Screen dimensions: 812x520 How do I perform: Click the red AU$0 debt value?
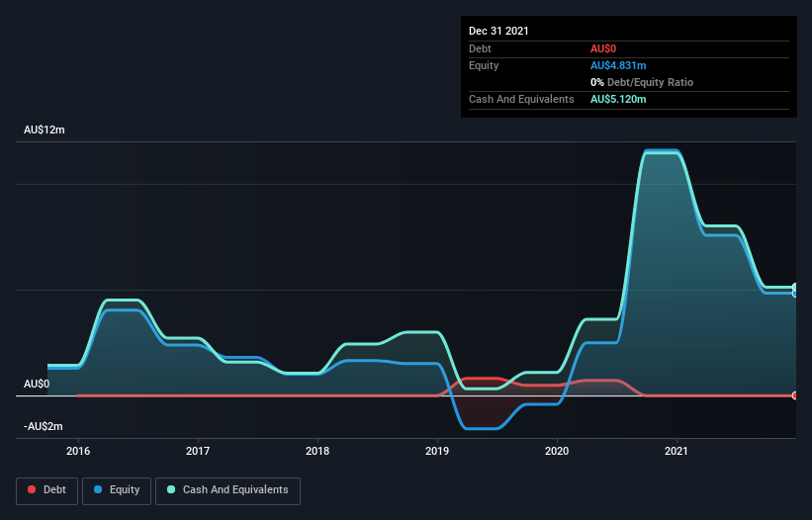click(x=603, y=48)
